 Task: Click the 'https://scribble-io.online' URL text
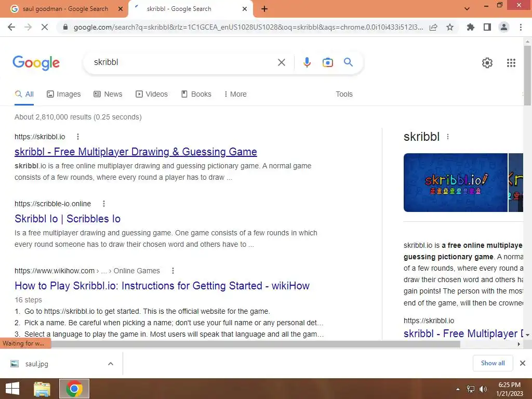[52, 204]
